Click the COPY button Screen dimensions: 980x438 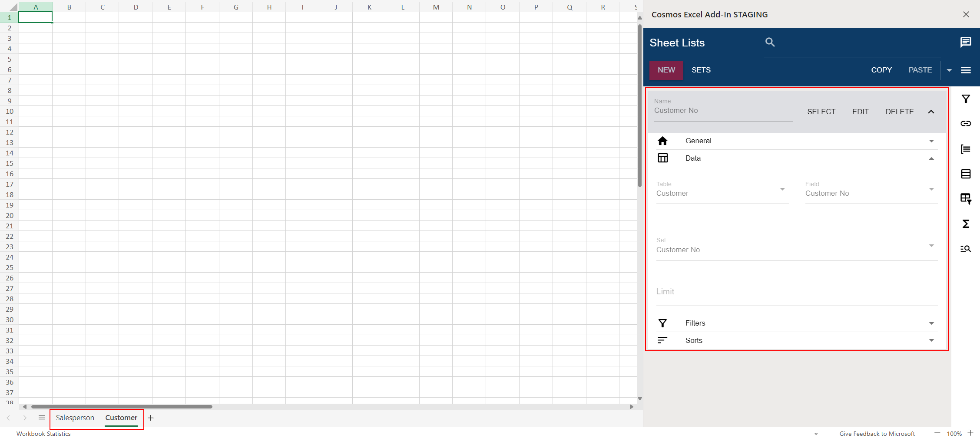click(x=881, y=70)
